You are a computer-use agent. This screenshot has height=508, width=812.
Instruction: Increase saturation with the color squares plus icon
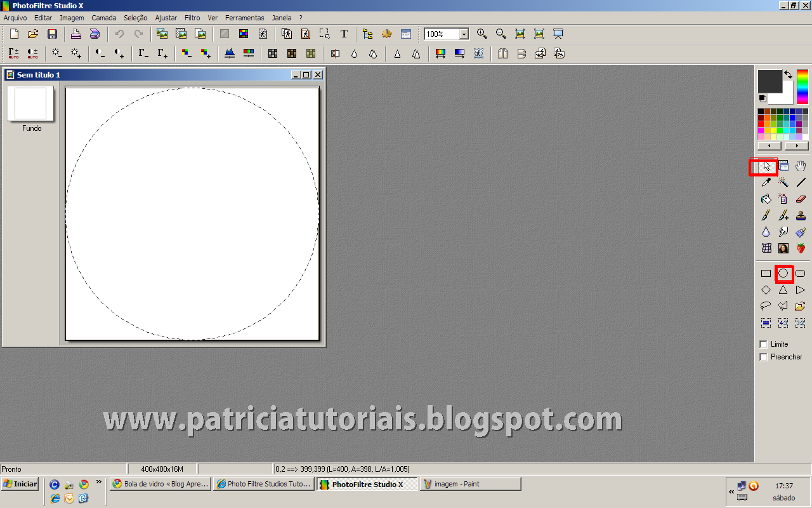point(206,53)
